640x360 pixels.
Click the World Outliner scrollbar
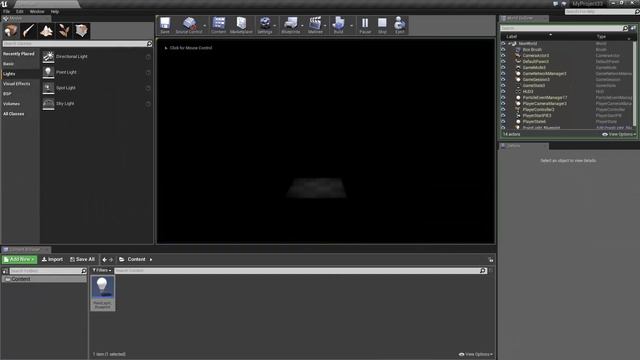point(634,85)
